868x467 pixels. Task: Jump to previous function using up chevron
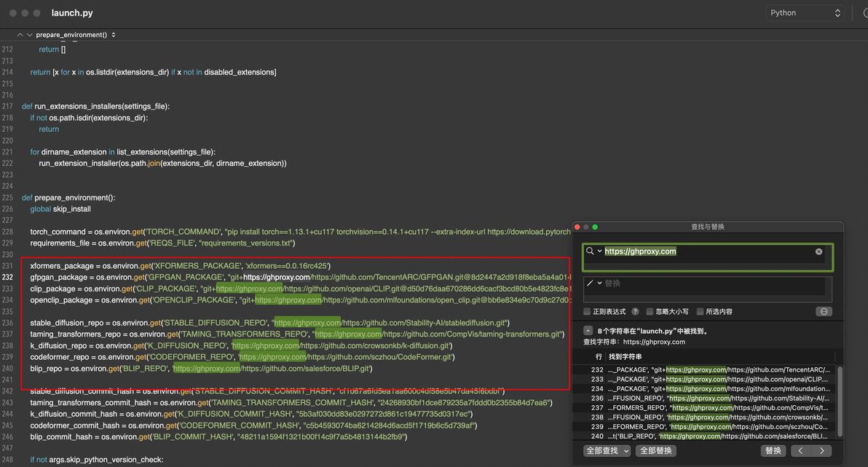20,34
